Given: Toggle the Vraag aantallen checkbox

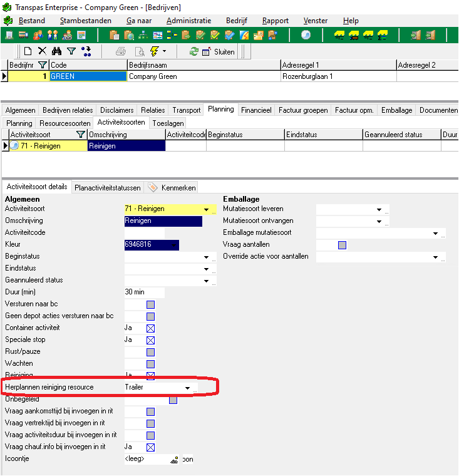Looking at the screenshot, I should click(342, 245).
